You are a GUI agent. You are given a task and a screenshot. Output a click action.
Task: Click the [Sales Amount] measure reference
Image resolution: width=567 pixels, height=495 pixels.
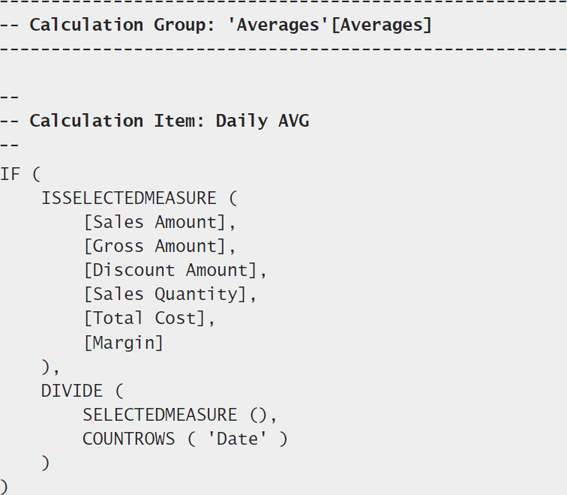point(155,222)
